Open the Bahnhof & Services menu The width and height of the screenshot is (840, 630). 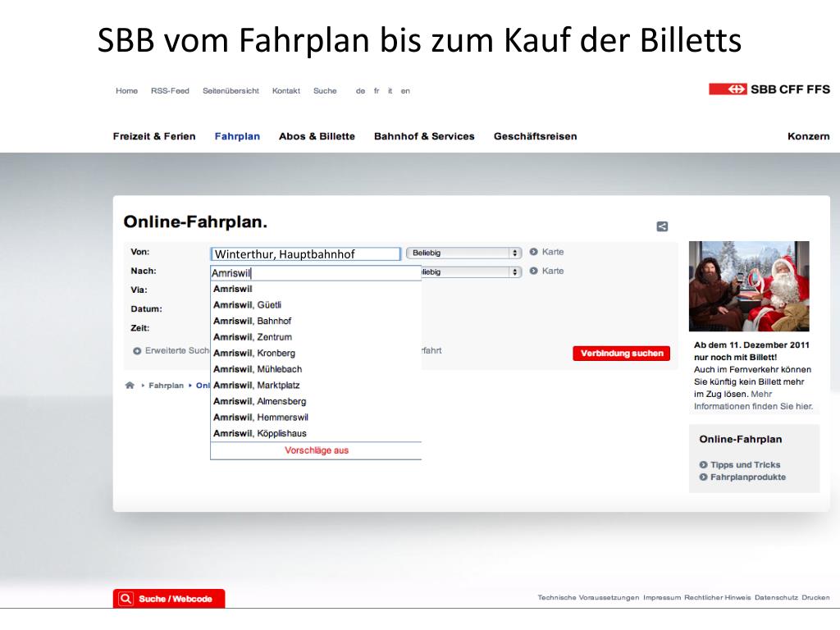(x=424, y=137)
